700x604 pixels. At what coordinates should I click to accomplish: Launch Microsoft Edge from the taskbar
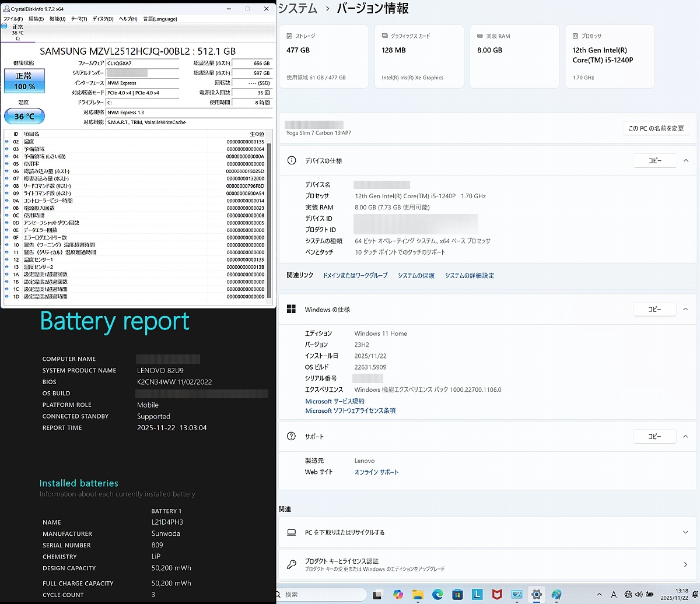(438, 594)
